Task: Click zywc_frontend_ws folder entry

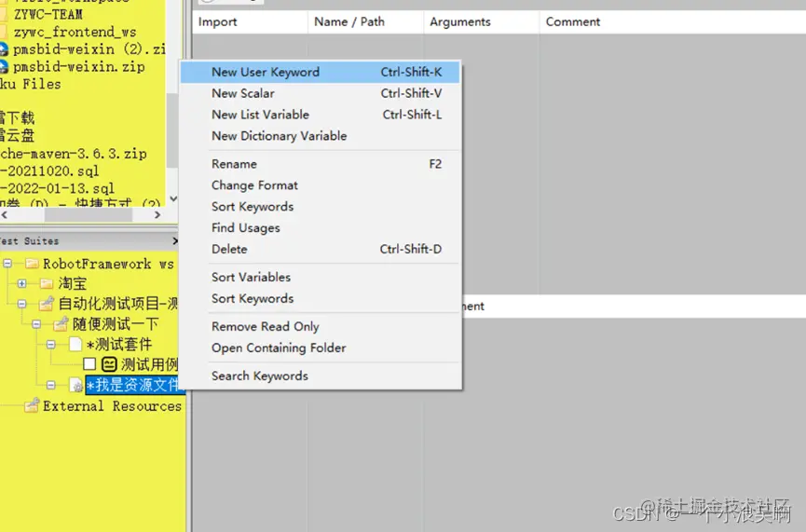Action: pyautogui.click(x=75, y=32)
